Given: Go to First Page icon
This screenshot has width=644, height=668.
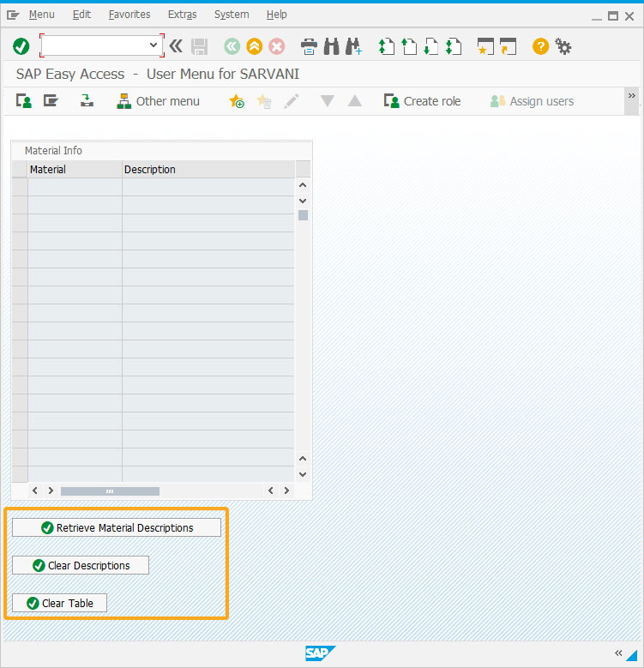Looking at the screenshot, I should 387,46.
